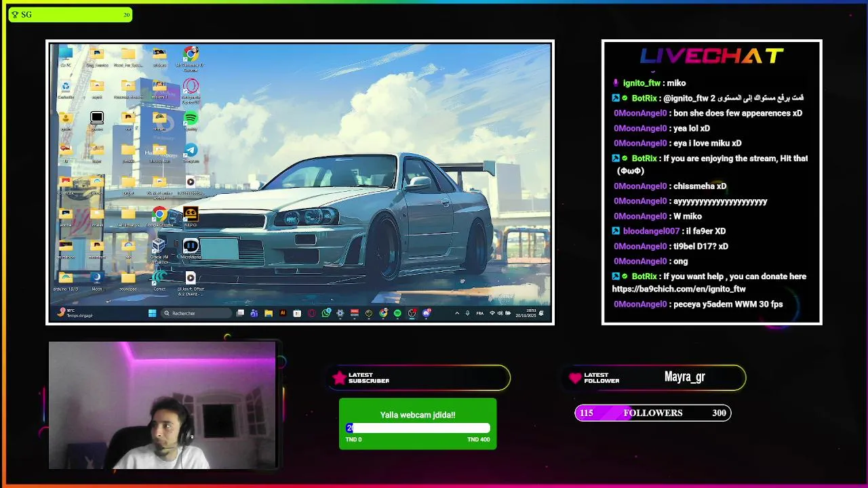Click the followers goal progress bar
This screenshot has height=488, width=868.
coord(653,413)
